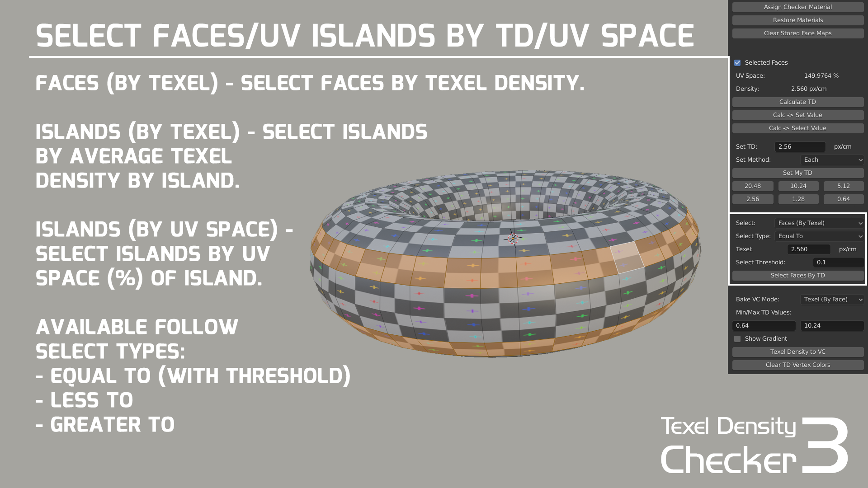The image size is (868, 488).
Task: Click Calc -> Select Value button
Action: tap(797, 128)
